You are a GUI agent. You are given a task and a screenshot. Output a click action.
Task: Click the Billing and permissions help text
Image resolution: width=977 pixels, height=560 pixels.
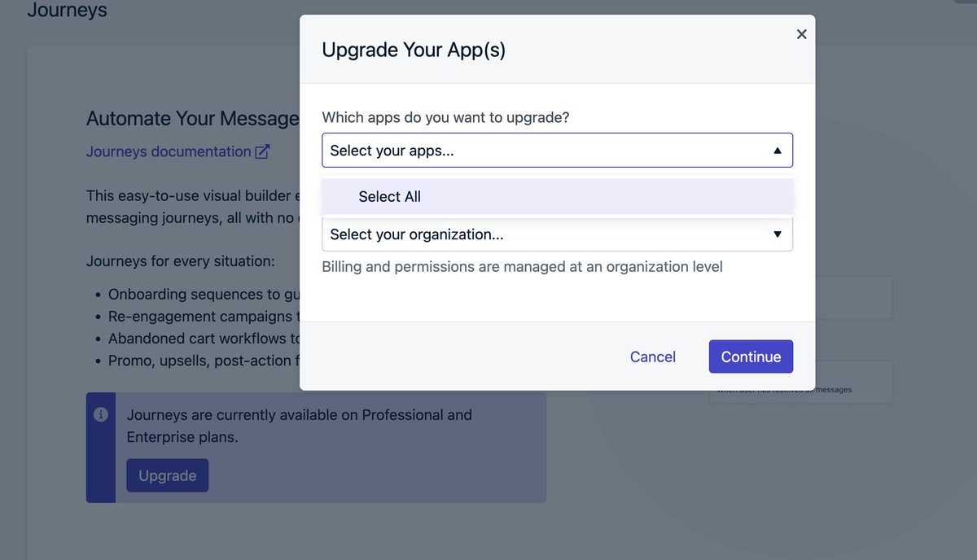522,266
